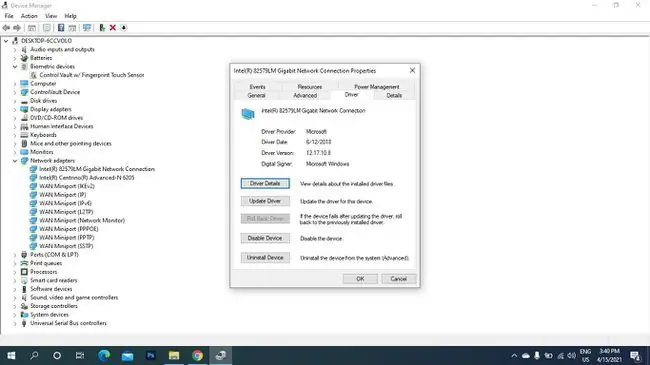Open Photoshop from taskbar

[x=151, y=355]
